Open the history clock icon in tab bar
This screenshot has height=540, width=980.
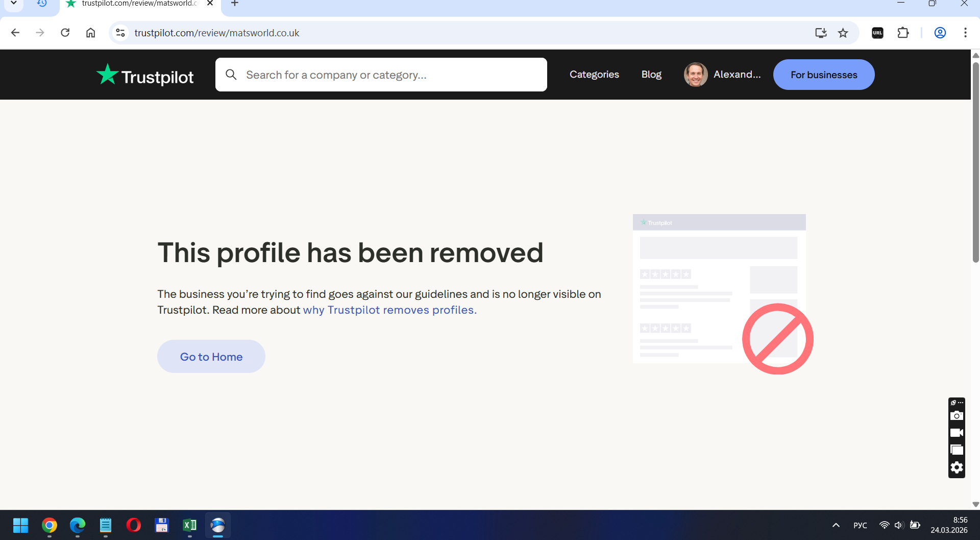point(42,4)
